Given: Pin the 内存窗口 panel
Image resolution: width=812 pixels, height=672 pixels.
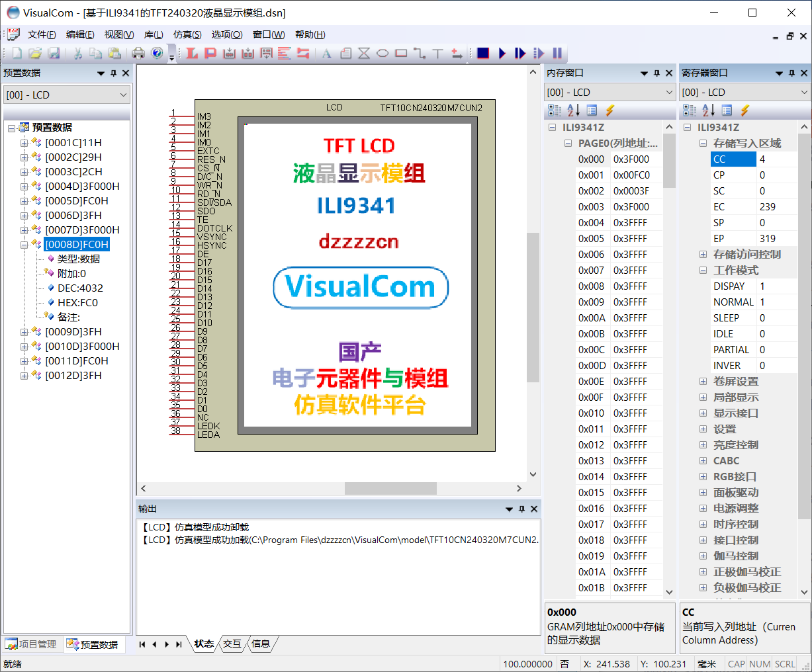Looking at the screenshot, I should click(656, 73).
